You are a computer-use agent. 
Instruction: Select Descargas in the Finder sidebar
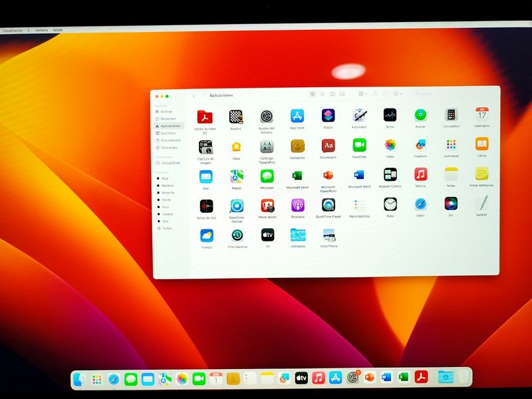[x=170, y=148]
